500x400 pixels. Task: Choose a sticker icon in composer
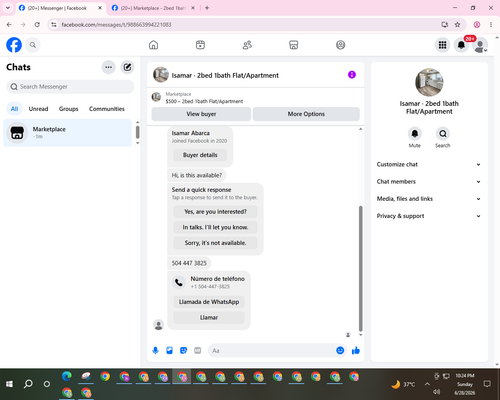(183, 350)
